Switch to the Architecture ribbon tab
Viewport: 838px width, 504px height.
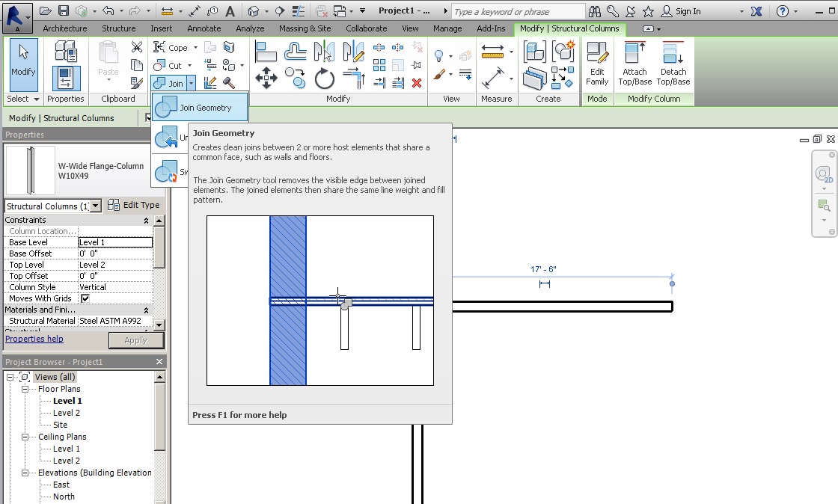click(65, 28)
